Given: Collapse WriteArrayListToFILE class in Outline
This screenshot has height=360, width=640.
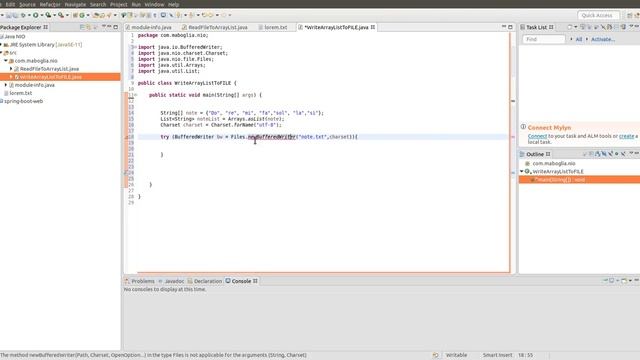Looking at the screenshot, I should (522, 171).
